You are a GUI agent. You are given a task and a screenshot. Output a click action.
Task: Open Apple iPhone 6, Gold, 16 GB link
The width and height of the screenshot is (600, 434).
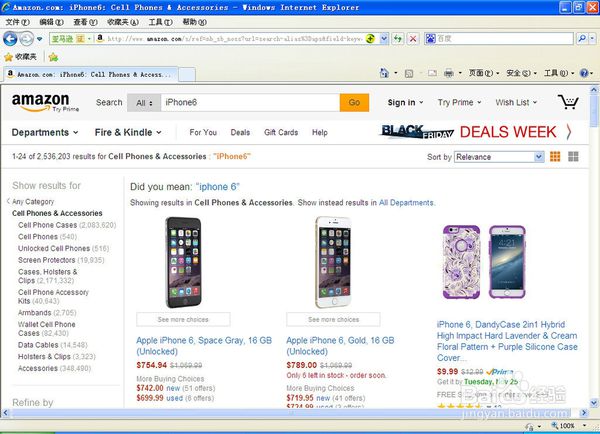(x=340, y=346)
